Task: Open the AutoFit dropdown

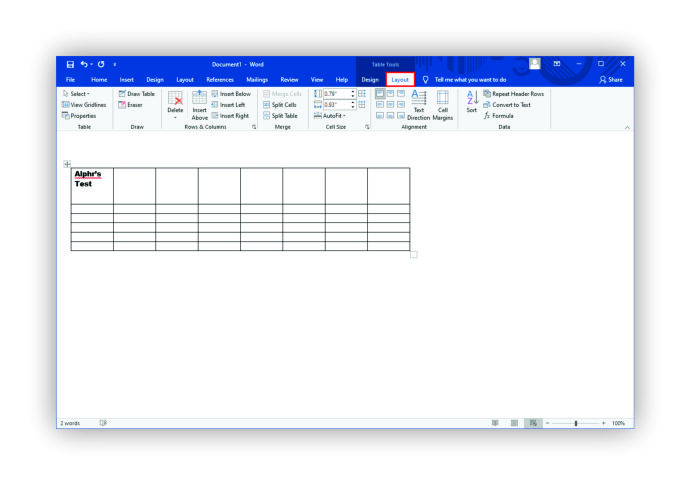Action: pos(330,116)
